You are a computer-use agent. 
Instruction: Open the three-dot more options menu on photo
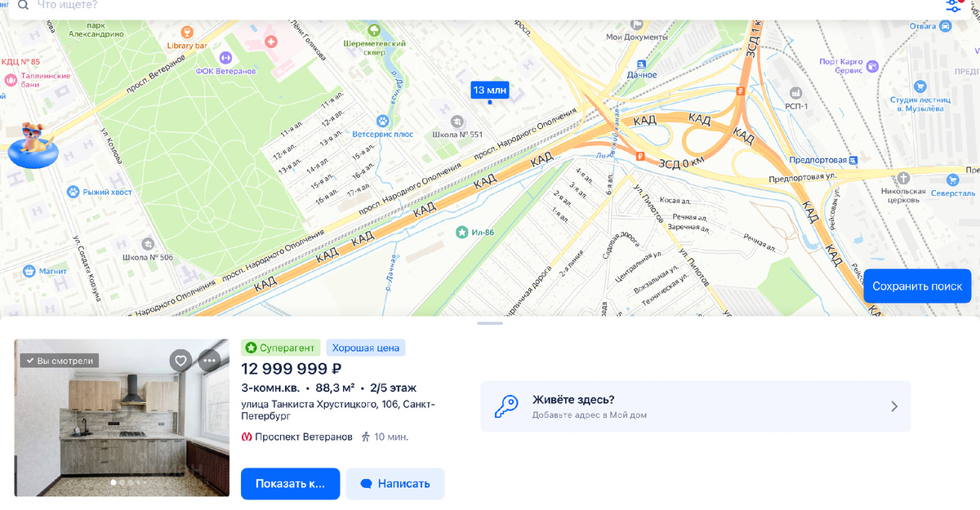tap(210, 360)
